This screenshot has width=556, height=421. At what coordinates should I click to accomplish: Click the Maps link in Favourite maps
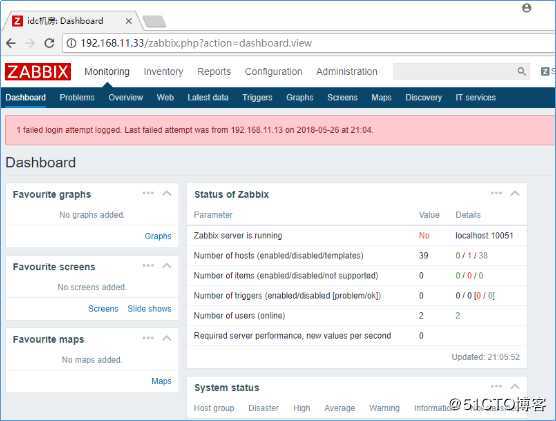(161, 381)
